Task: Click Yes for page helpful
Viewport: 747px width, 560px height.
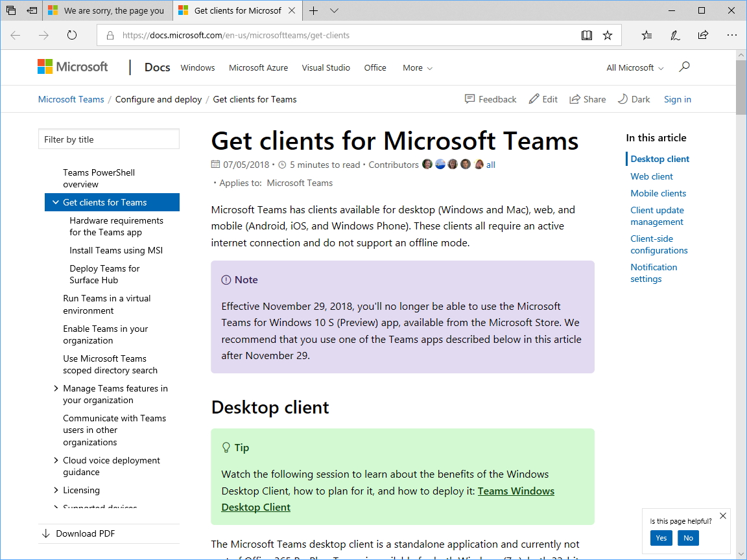Action: coord(661,538)
